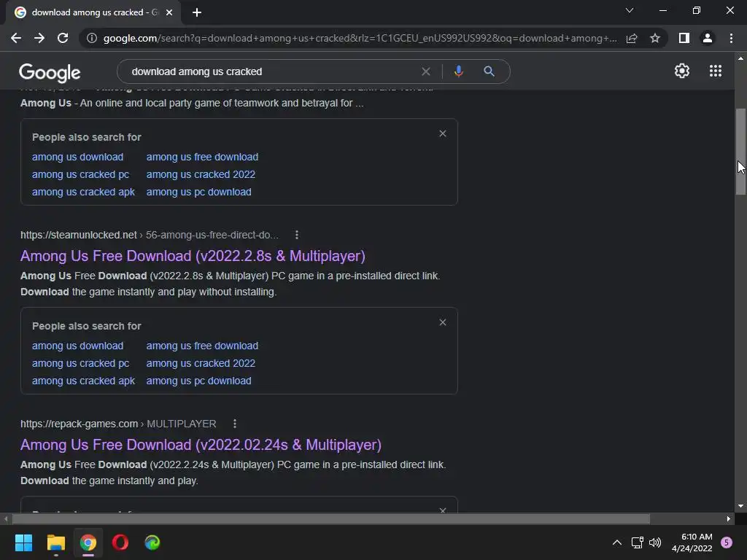Open the tab search chevron dropdown
747x560 pixels.
coord(630,10)
